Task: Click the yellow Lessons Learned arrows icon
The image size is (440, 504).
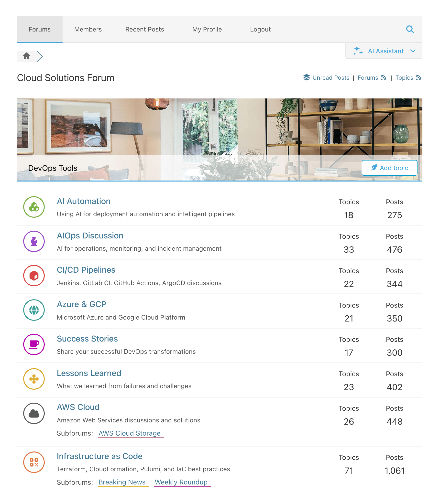Action: click(x=34, y=379)
